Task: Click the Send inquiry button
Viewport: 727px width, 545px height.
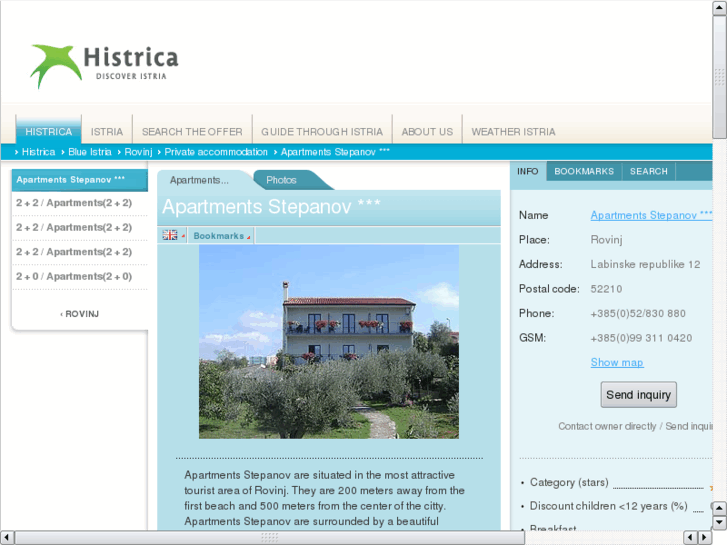Action: [638, 395]
